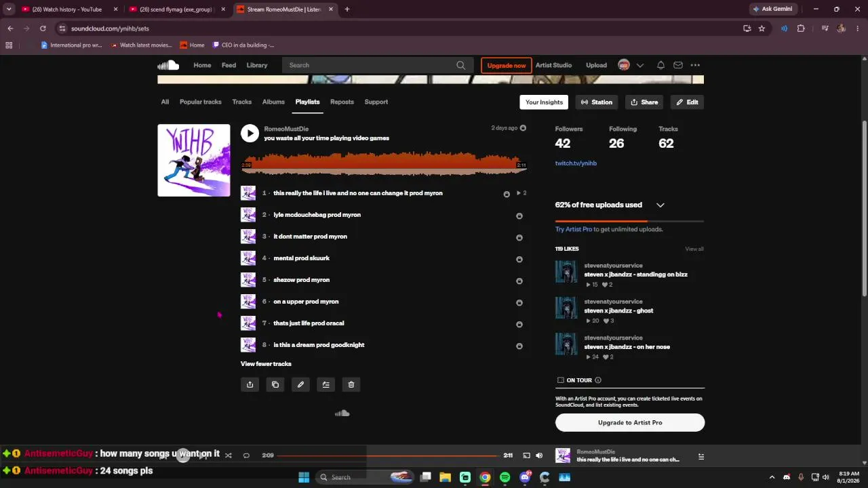Switch to the Popular tracks tab
Image resolution: width=868 pixels, height=488 pixels.
tap(201, 102)
